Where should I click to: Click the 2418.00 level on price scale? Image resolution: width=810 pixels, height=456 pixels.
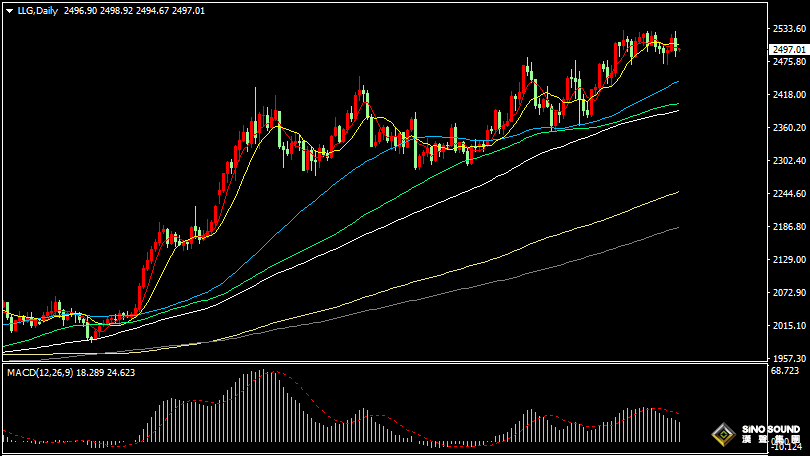pos(788,95)
